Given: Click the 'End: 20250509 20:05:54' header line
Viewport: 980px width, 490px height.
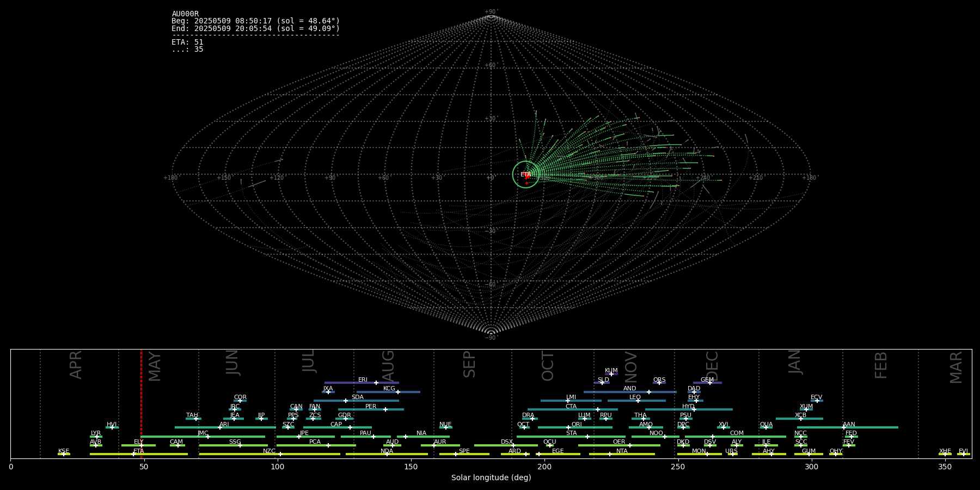Looking at the screenshot, I should click(x=256, y=28).
